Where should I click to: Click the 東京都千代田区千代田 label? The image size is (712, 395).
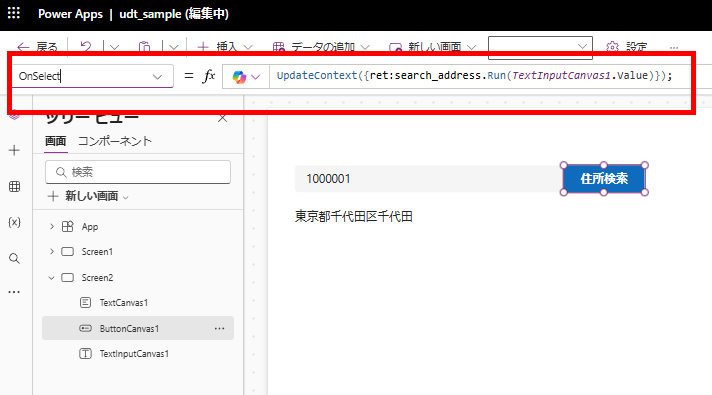tap(354, 216)
